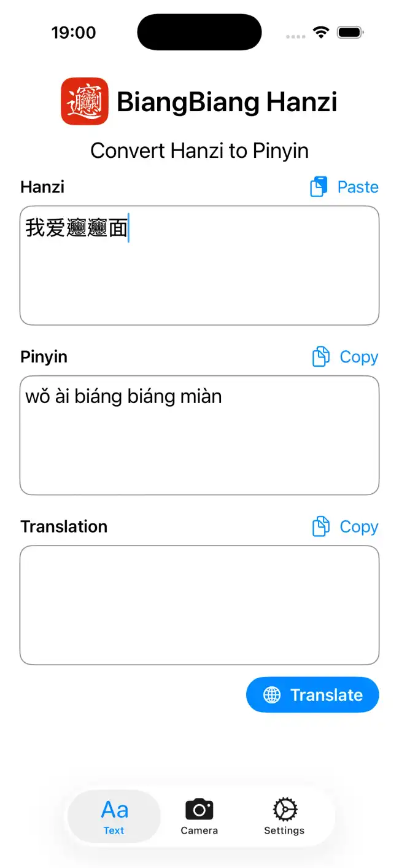Tap the red BiangBiang app logo

click(x=85, y=101)
